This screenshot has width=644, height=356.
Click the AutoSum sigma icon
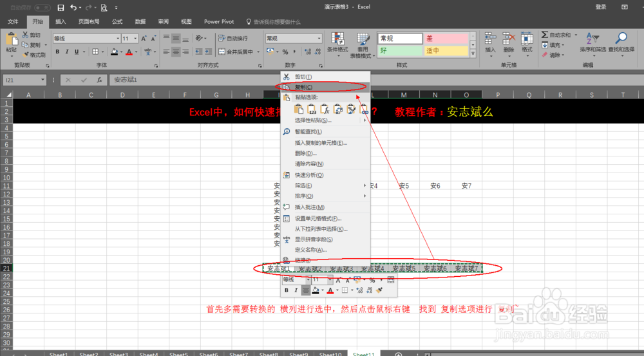tap(545, 35)
